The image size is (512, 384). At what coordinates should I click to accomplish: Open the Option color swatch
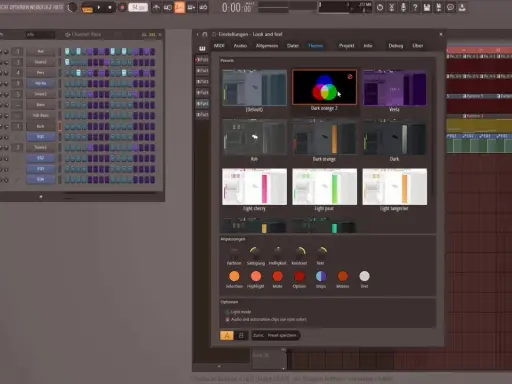tap(299, 276)
